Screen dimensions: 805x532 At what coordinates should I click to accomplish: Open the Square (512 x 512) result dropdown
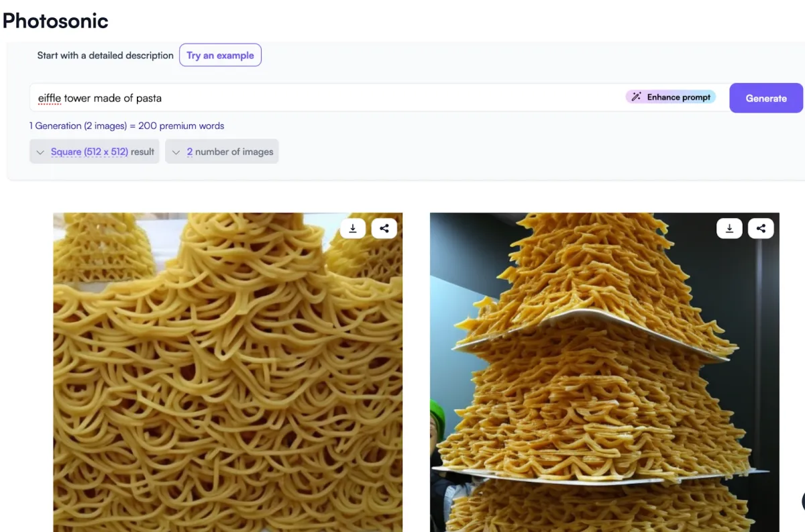point(95,152)
